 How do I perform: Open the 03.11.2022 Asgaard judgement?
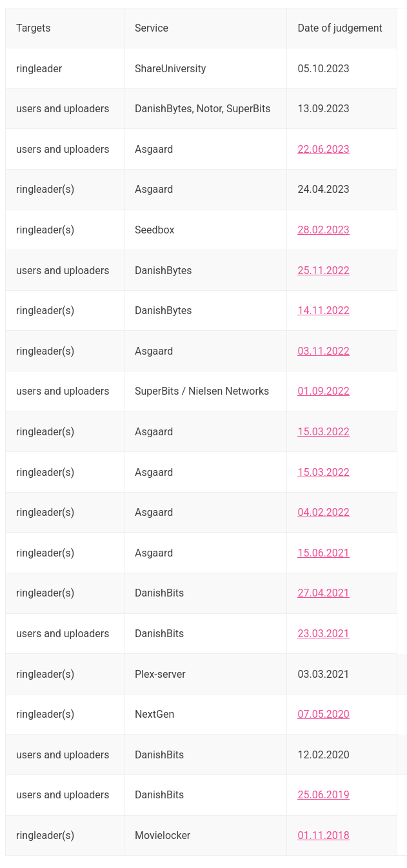point(323,351)
